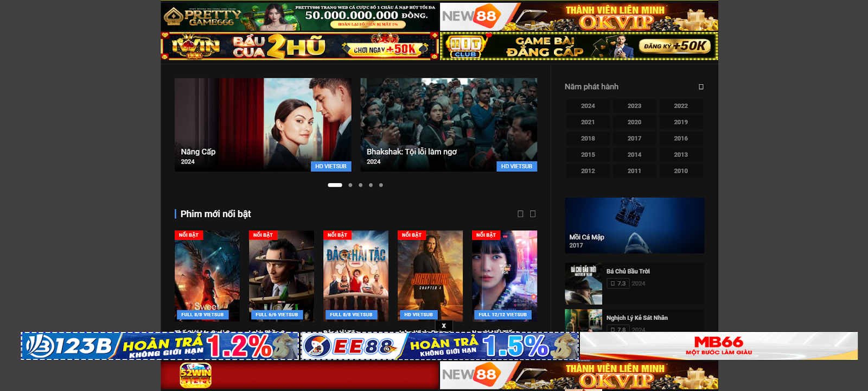Open Mồi Cá Mập 2017 banner
868x391 pixels.
[x=635, y=225]
